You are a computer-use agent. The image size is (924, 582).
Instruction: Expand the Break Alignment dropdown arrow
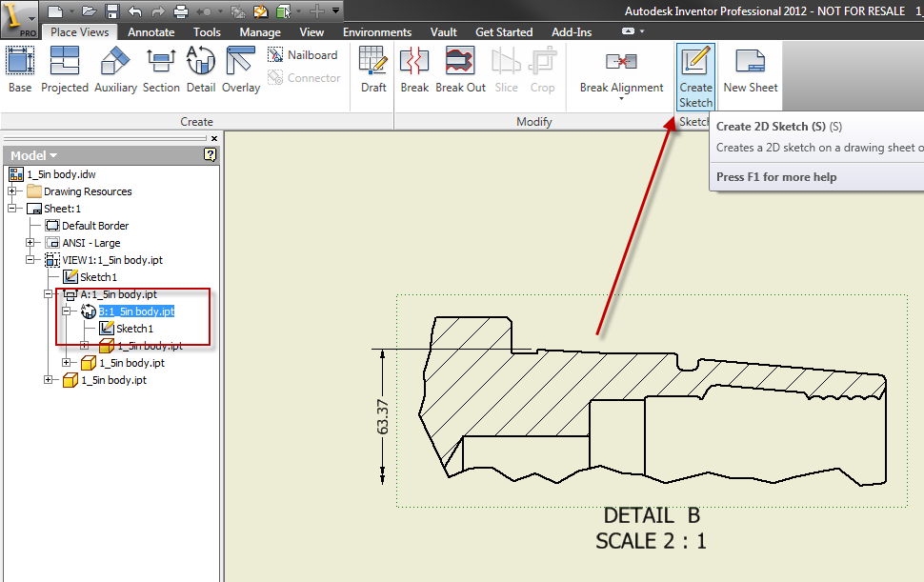[621, 99]
